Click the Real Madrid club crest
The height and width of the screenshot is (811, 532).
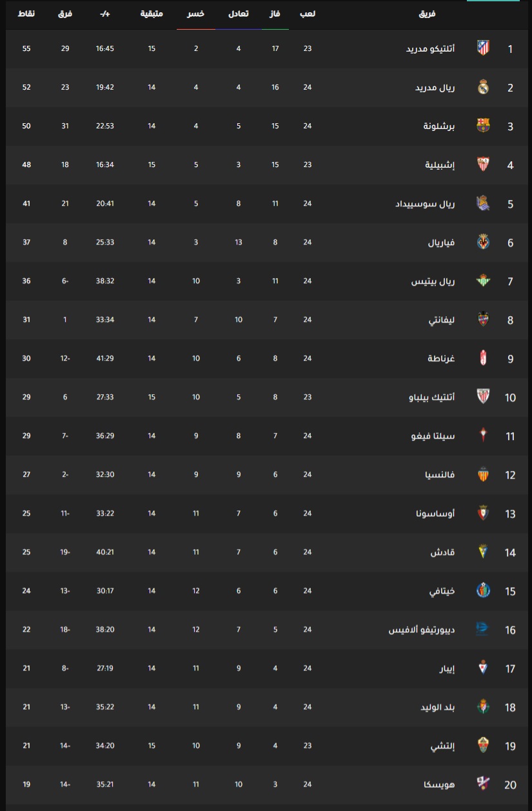pyautogui.click(x=483, y=87)
